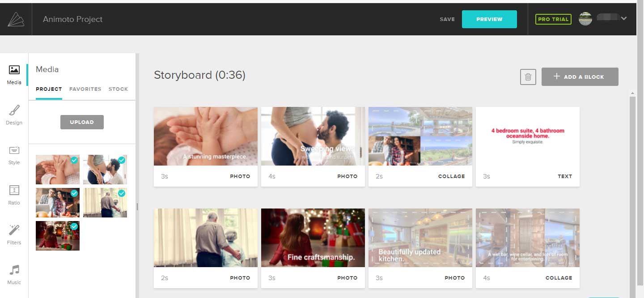Click the Animoto logo
Viewport: 644px width, 298px height.
tap(16, 18)
